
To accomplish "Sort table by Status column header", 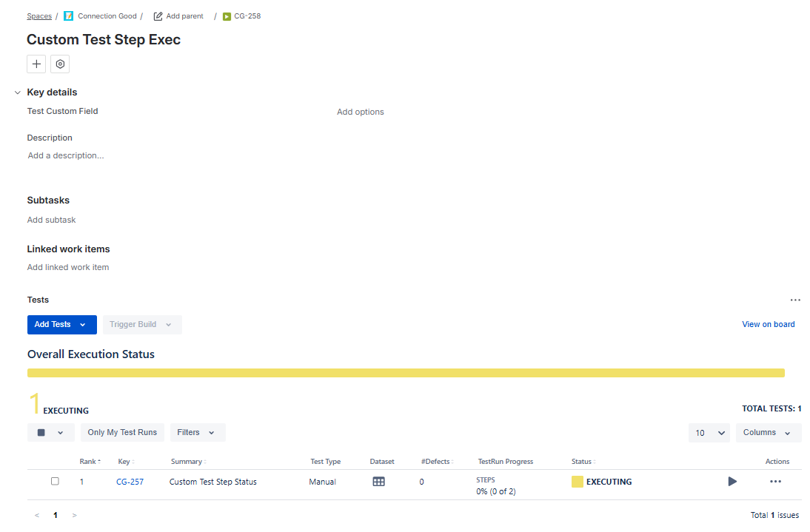I will pos(583,462).
